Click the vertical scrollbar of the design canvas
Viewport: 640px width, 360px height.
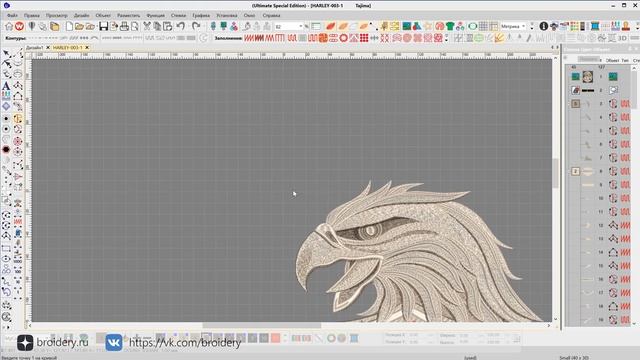point(555,173)
